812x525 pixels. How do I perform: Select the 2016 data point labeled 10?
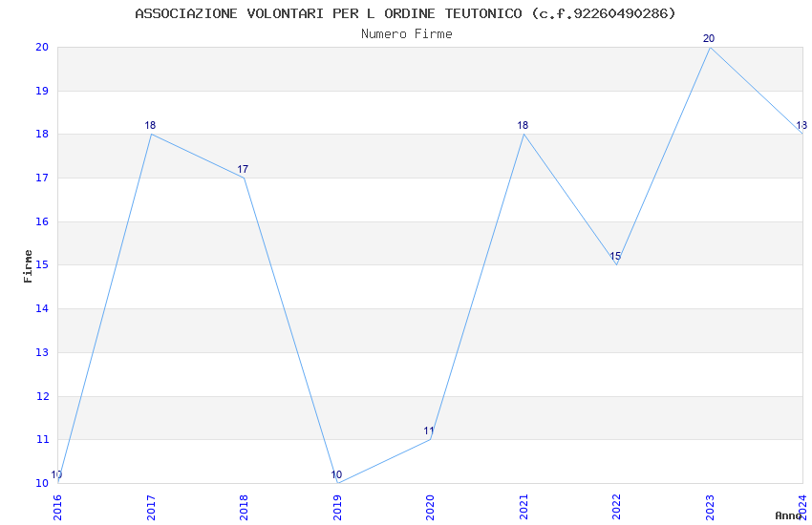(x=58, y=483)
